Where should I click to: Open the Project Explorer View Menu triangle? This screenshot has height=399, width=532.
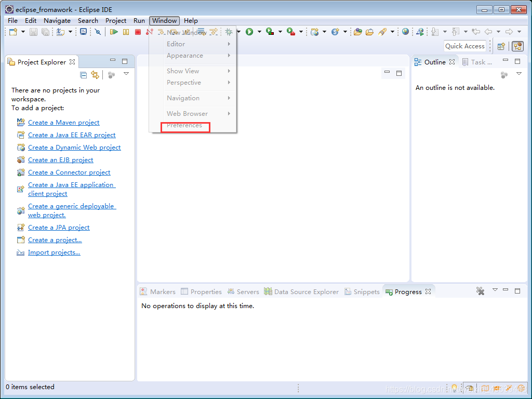point(126,74)
